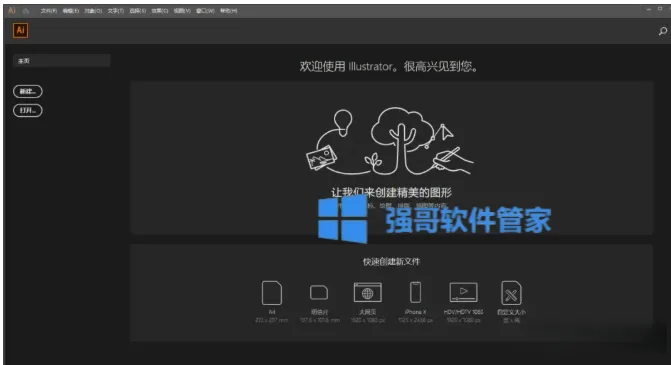
Task: Maximize the Illustrator window
Action: [660, 9]
